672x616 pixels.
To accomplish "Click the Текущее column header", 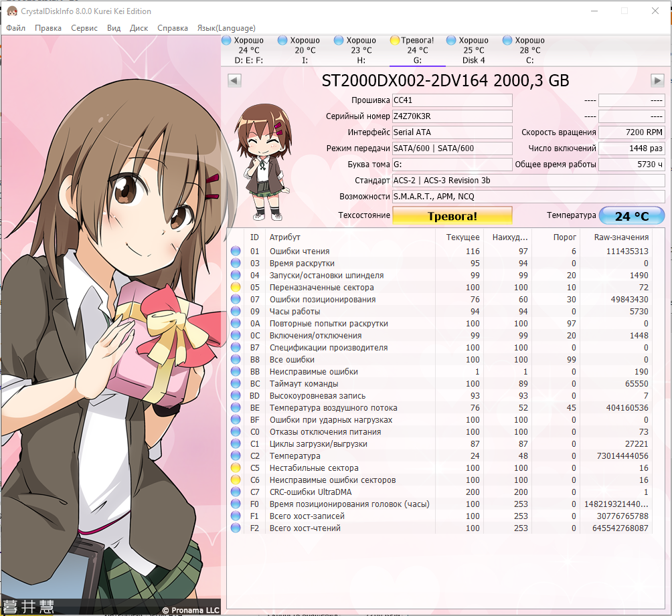I will 463,237.
